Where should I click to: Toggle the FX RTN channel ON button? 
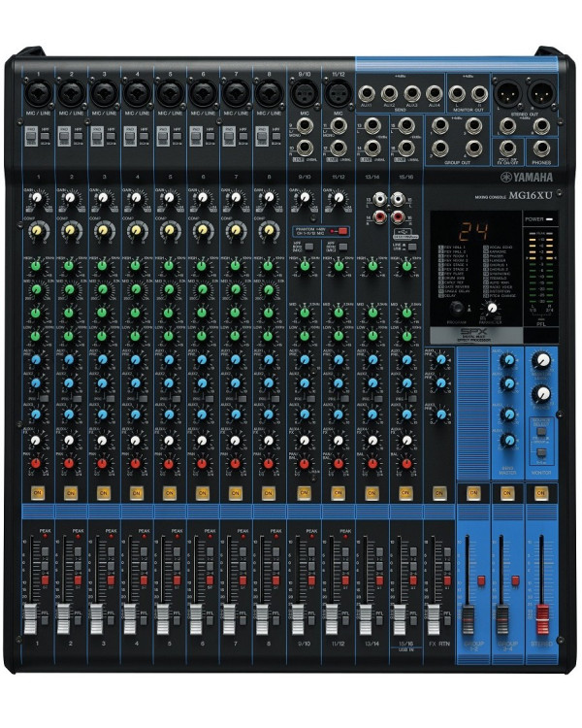point(438,493)
